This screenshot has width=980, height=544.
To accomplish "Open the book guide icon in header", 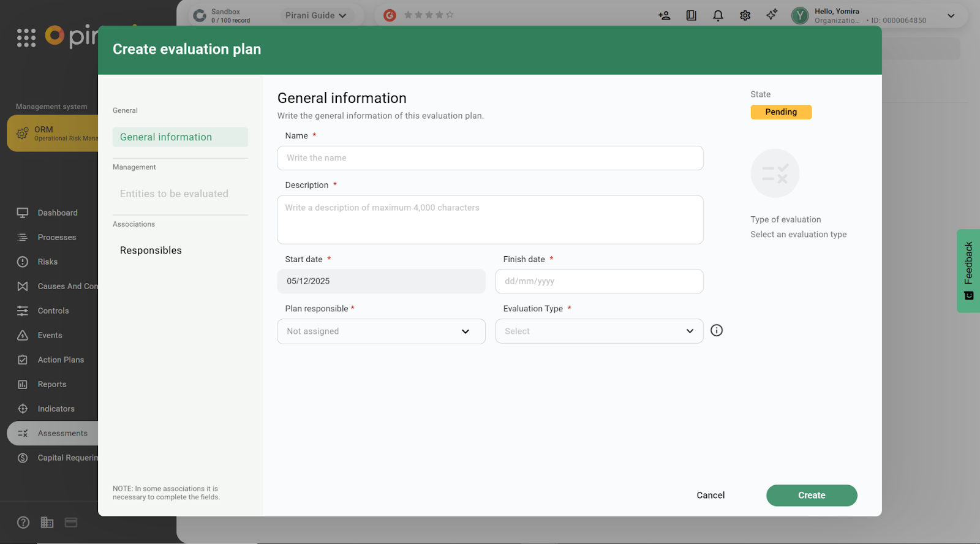I will click(x=691, y=16).
